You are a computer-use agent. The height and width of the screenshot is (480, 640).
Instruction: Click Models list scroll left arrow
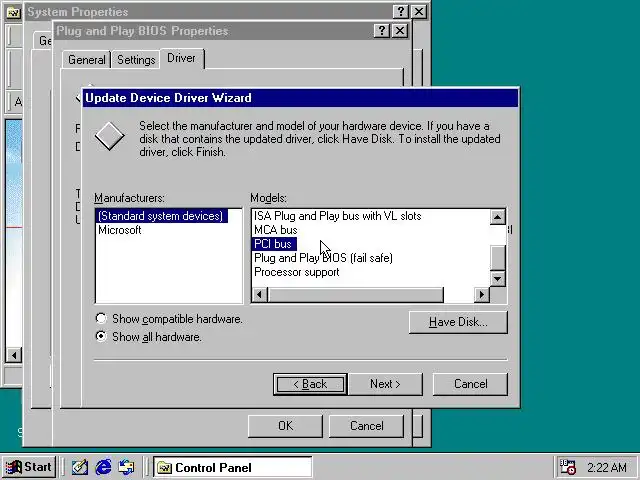(260, 294)
